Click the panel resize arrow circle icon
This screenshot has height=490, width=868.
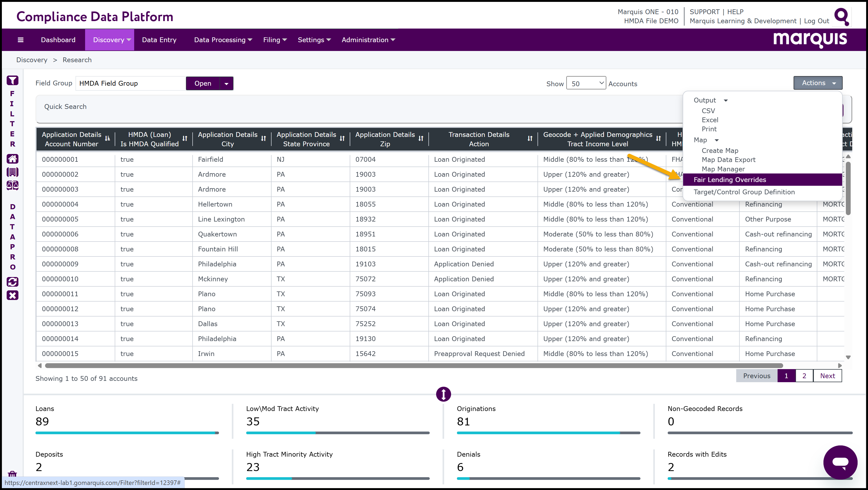click(443, 394)
